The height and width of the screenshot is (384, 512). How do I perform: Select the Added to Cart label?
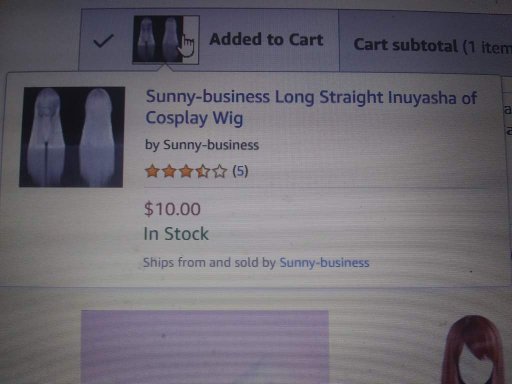coord(266,39)
